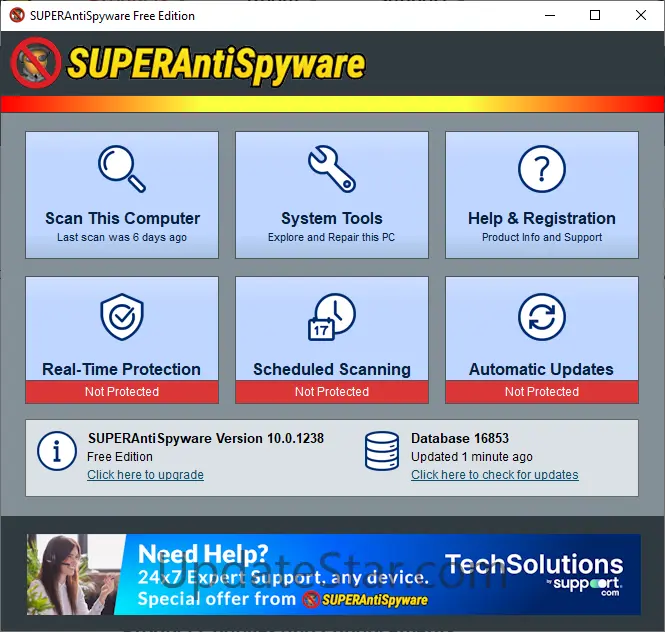Click 'SUPERAntiSpyware Version 10.0.1238' text

pyautogui.click(x=206, y=438)
